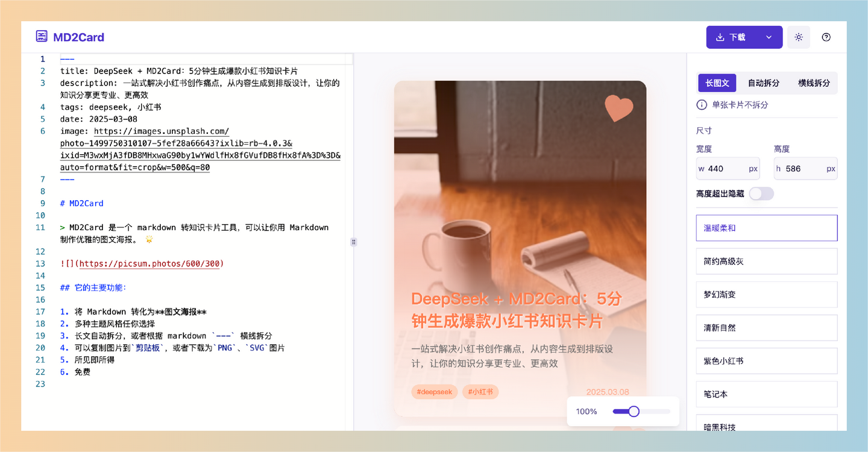
Task: Click the MD2Card brand title
Action: tap(78, 37)
